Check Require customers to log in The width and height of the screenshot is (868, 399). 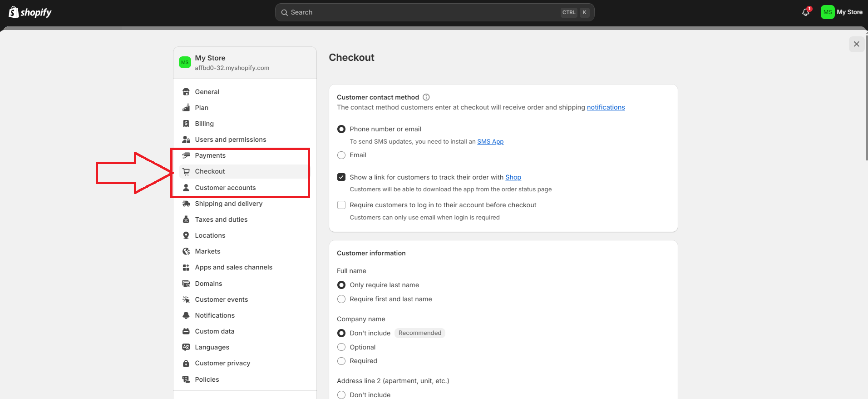341,205
